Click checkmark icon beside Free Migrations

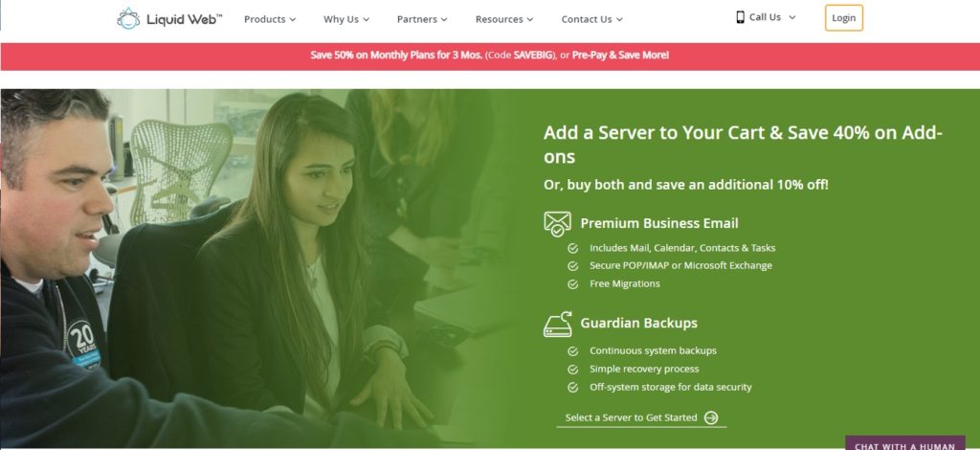(x=572, y=283)
